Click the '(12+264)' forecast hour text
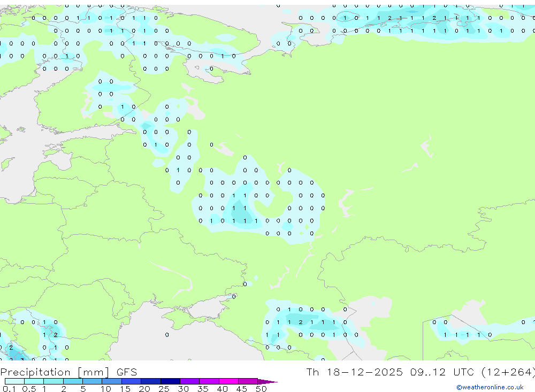Viewport: 535px width, 392px height. (x=508, y=372)
